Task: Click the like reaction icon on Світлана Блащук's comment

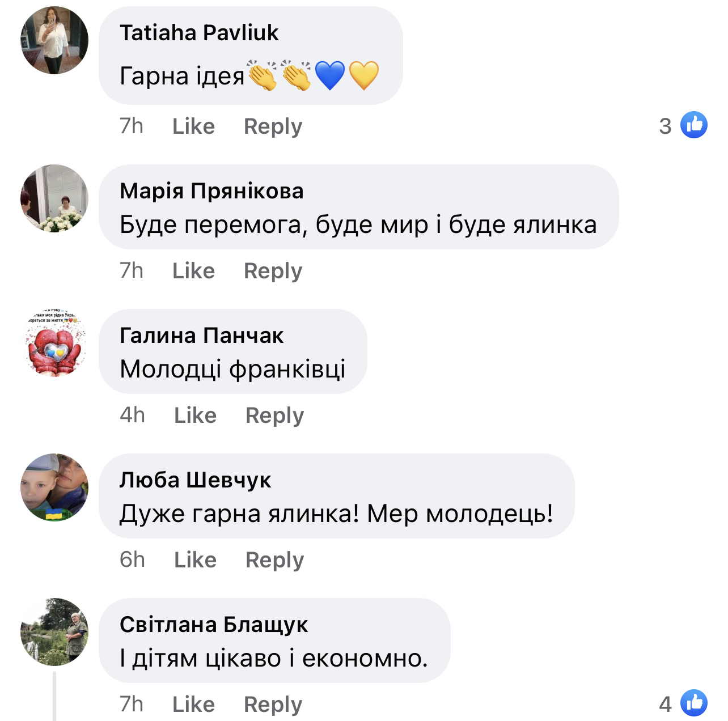Action: coord(693,703)
